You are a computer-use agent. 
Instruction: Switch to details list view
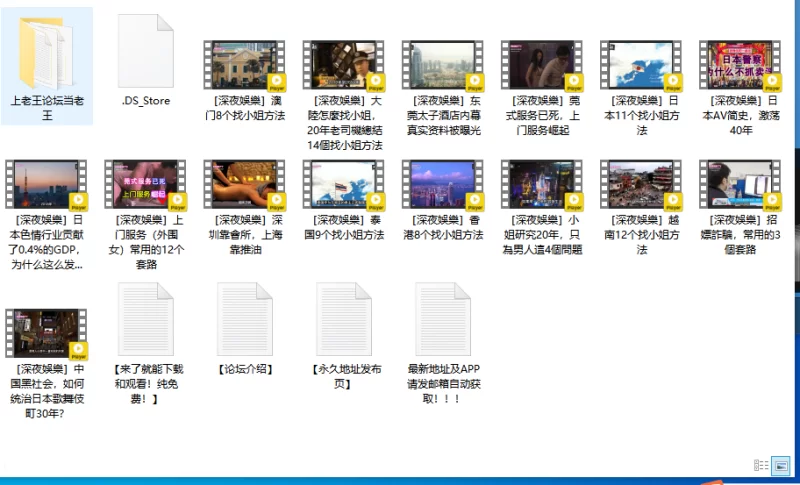point(761,465)
